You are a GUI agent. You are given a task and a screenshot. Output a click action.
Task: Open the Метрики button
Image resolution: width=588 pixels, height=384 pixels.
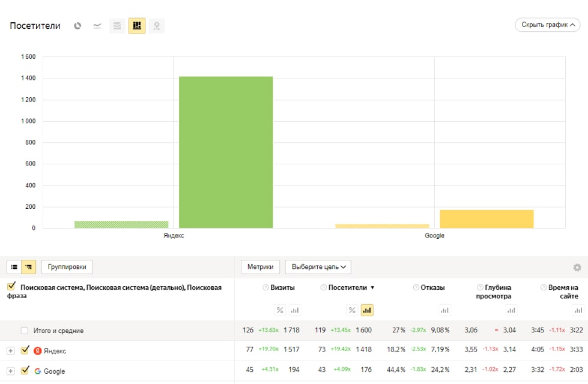[x=260, y=267]
